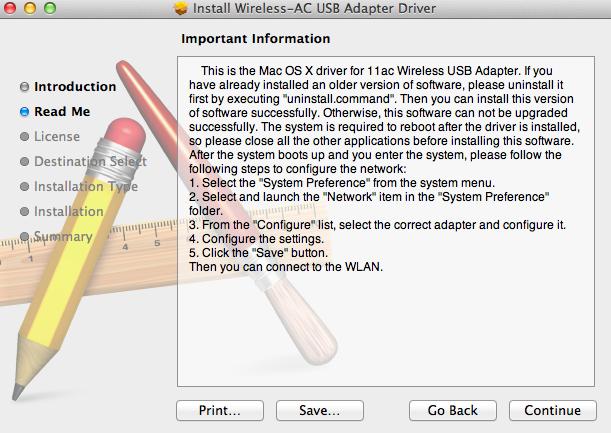Screen dimensions: 611x433
Task: Click the step '4. Configure the settings.'
Action: pyautogui.click(x=256, y=239)
